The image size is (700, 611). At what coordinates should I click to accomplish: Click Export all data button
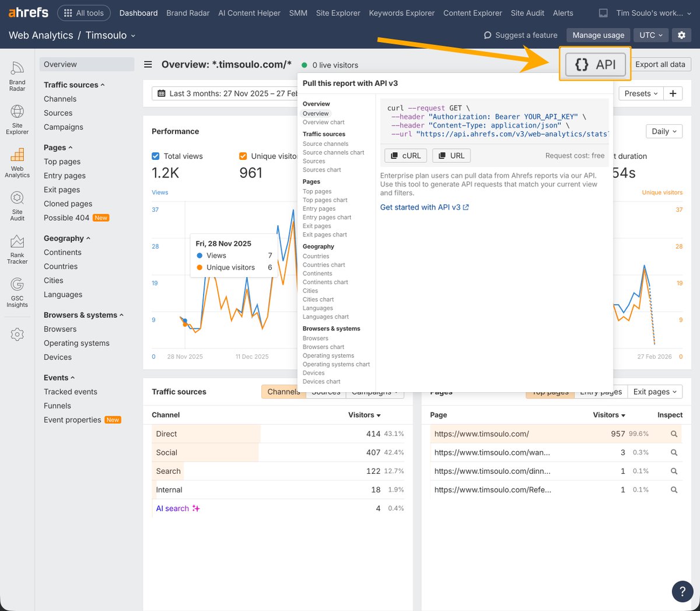660,64
